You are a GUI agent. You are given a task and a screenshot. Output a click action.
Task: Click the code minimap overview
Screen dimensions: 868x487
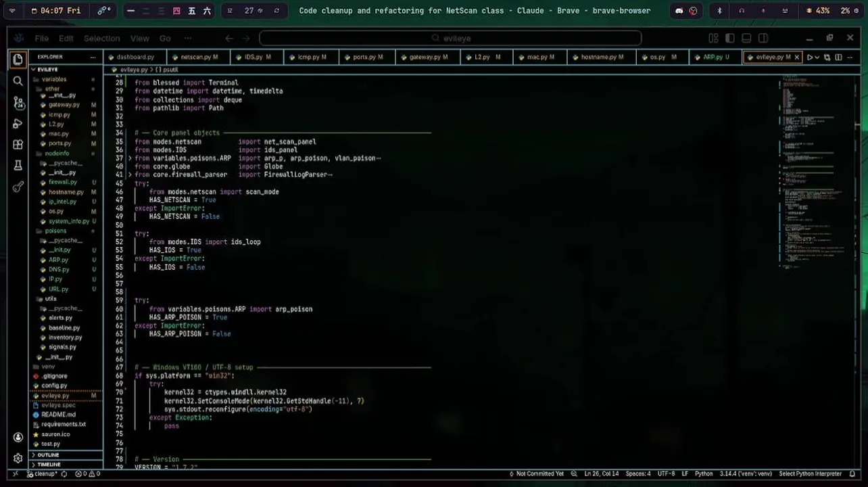pyautogui.click(x=816, y=173)
